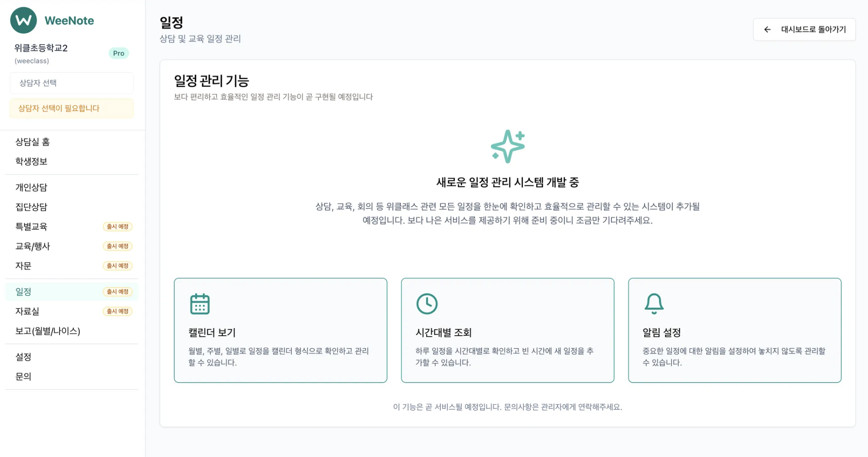Screen dimensions: 868x457
Task: Switch to the 학생정보 section
Action: point(31,161)
